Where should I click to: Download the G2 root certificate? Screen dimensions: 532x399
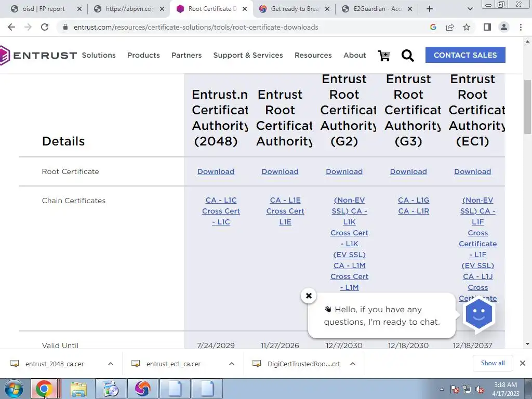point(344,171)
